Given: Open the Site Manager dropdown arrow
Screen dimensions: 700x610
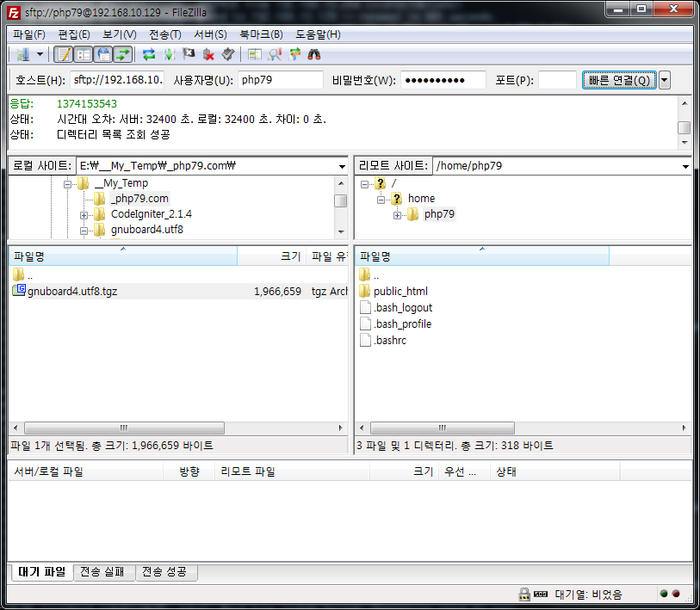Looking at the screenshot, I should 40,54.
